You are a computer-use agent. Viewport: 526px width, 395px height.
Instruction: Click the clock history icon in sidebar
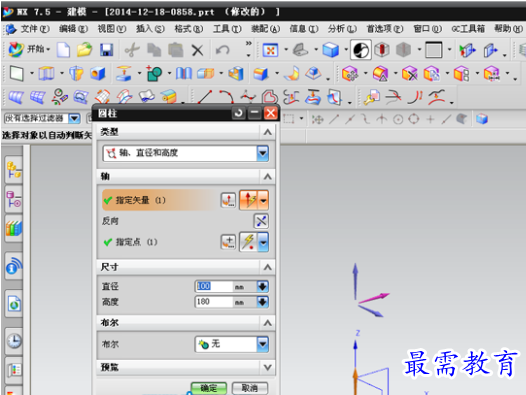click(x=14, y=341)
